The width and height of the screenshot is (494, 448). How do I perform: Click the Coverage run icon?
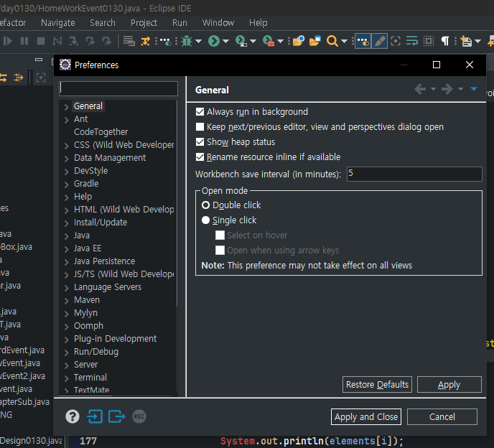tap(241, 41)
